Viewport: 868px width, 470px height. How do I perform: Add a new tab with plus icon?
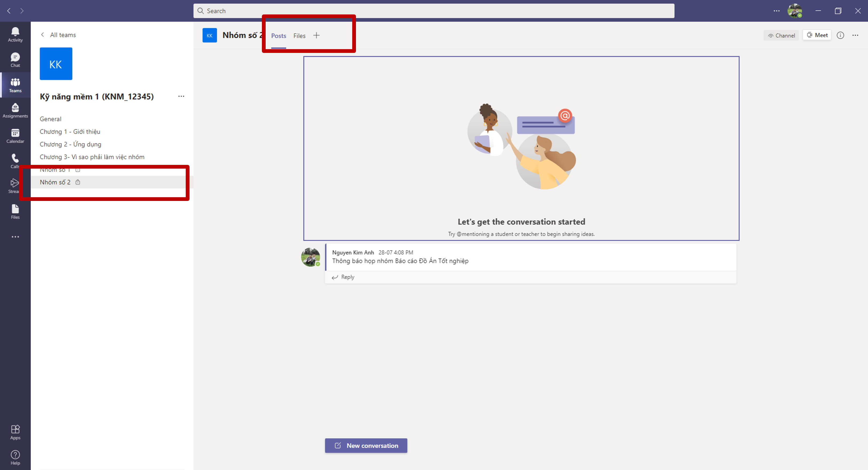tap(316, 35)
